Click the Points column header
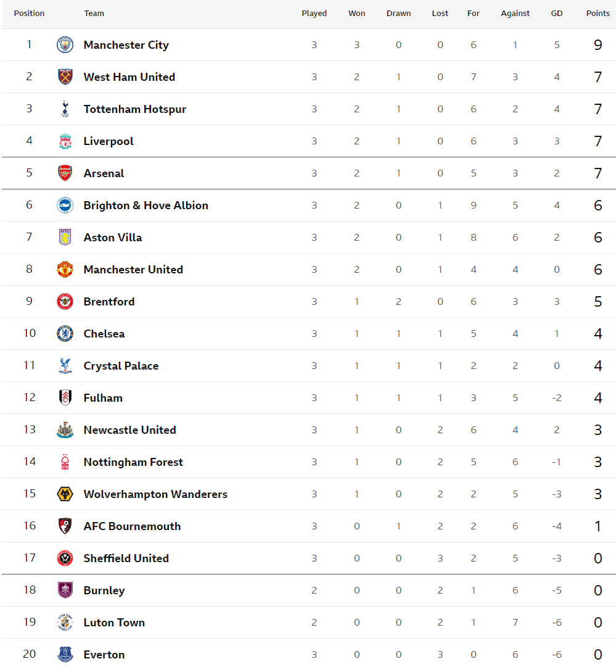The image size is (616, 672). (598, 14)
